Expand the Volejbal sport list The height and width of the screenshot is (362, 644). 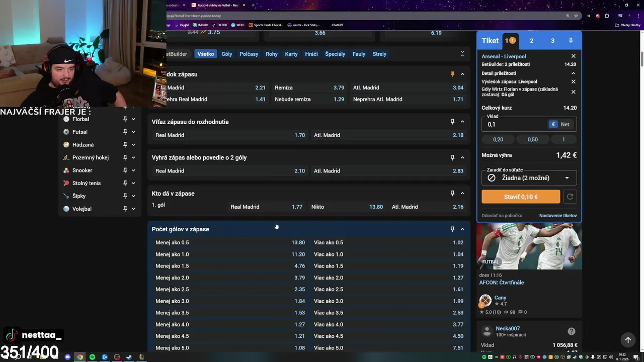click(x=133, y=209)
